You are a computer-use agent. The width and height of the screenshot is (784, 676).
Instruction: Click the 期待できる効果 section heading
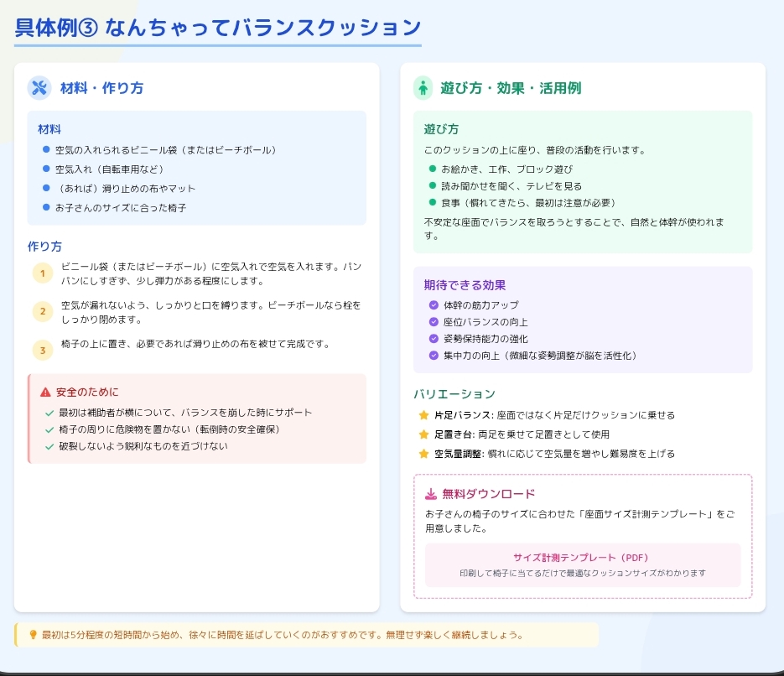click(x=465, y=285)
